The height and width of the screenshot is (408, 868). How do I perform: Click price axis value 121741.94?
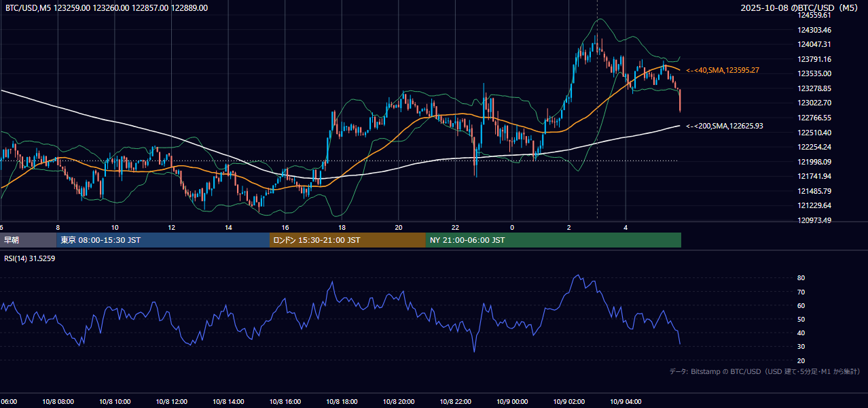pyautogui.click(x=814, y=176)
